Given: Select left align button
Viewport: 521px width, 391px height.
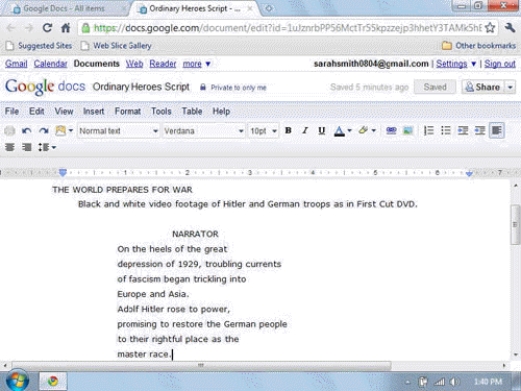Looking at the screenshot, I should [497, 131].
